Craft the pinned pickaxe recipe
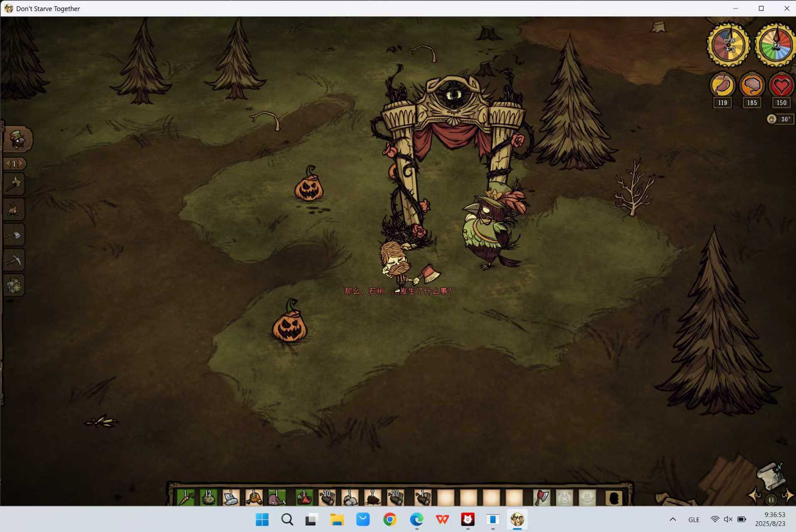The image size is (796, 532). (14, 260)
